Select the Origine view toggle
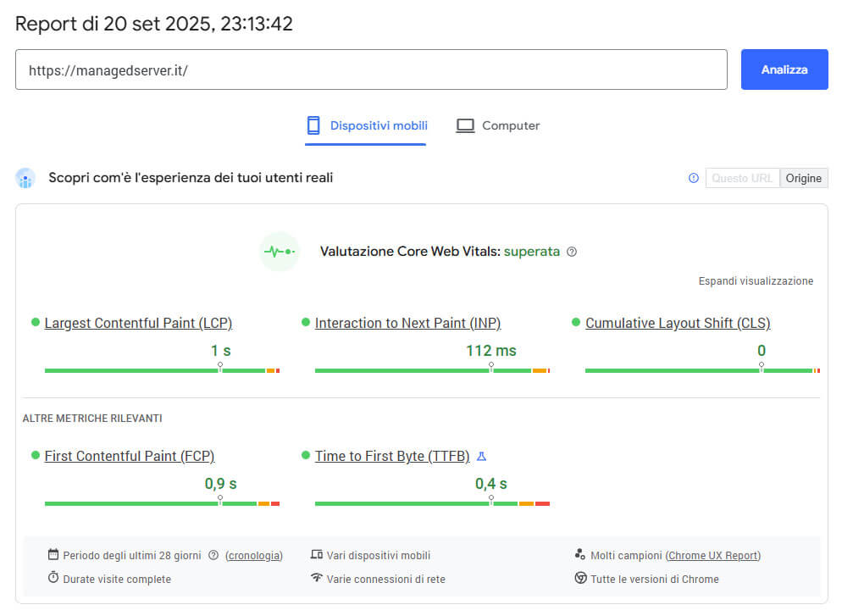This screenshot has height=616, width=842. tap(803, 178)
